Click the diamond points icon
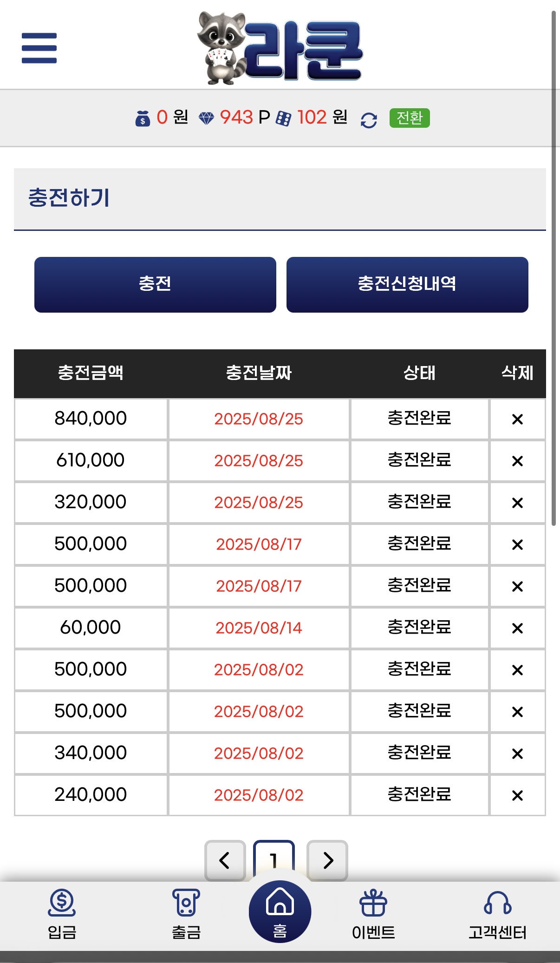This screenshot has width=560, height=963. click(x=206, y=118)
